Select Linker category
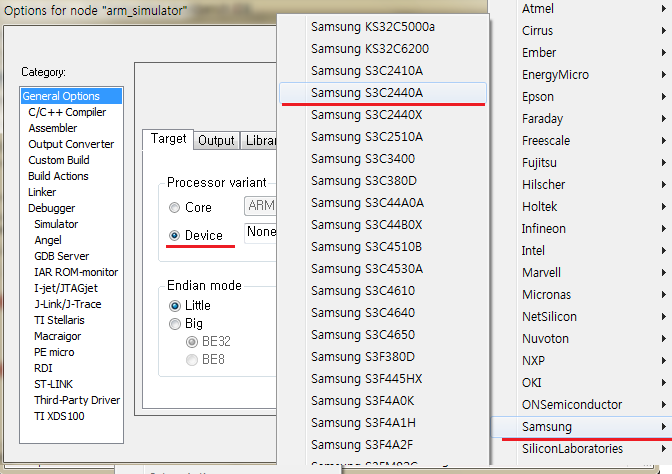Viewport: 672px width, 474px height. 42,192
